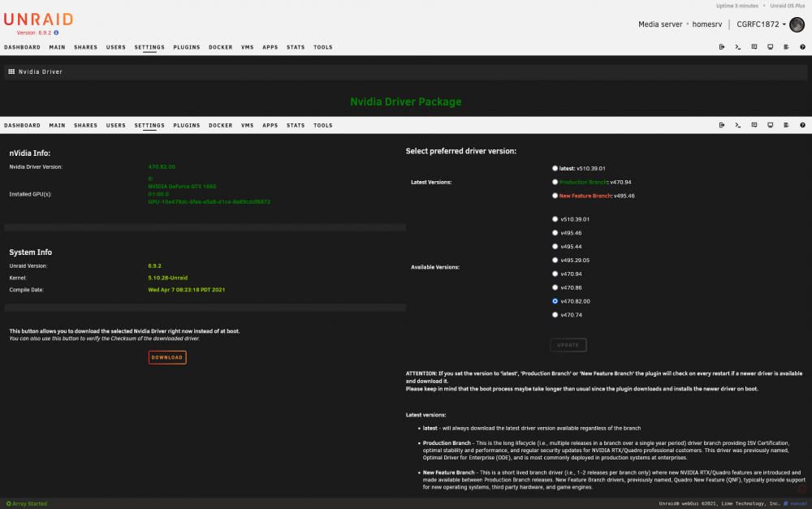Choose driver version v495.44

[555, 247]
